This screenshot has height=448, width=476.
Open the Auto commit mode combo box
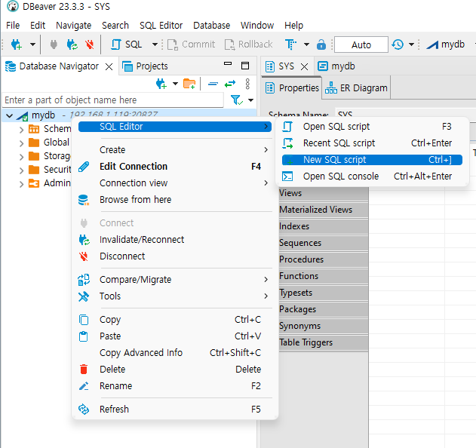pos(361,44)
